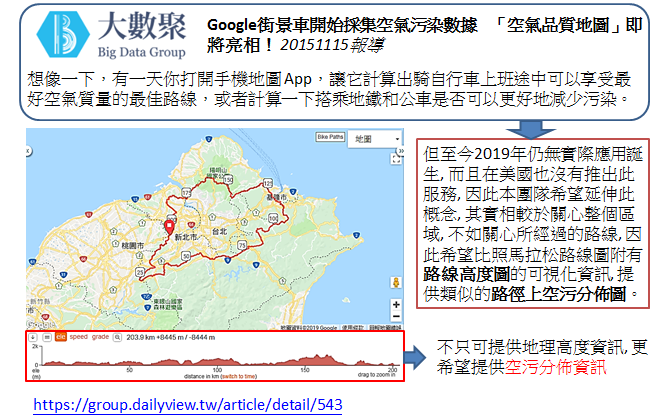The height and width of the screenshot is (418, 659).
Task: Expand the right sidebar with double chevron
Action: tap(401, 150)
